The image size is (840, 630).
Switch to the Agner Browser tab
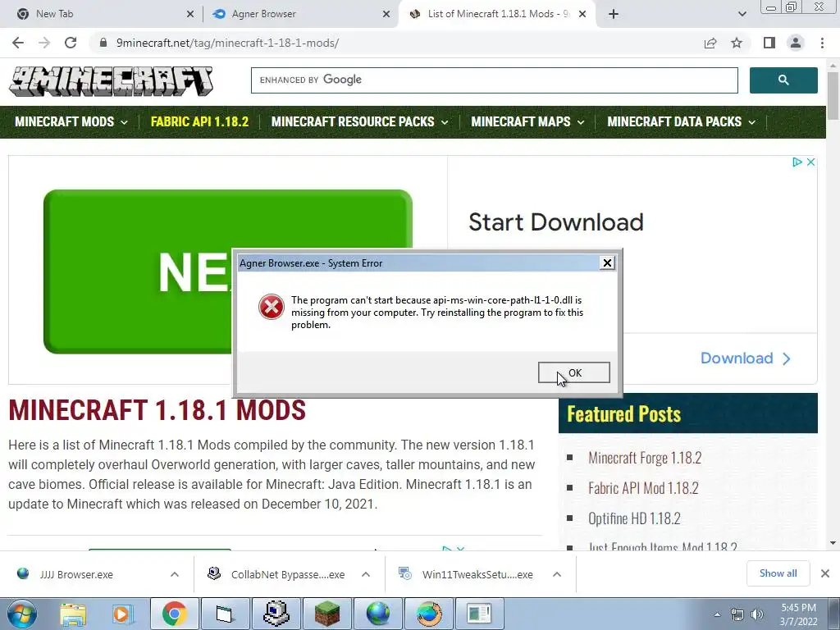click(300, 14)
